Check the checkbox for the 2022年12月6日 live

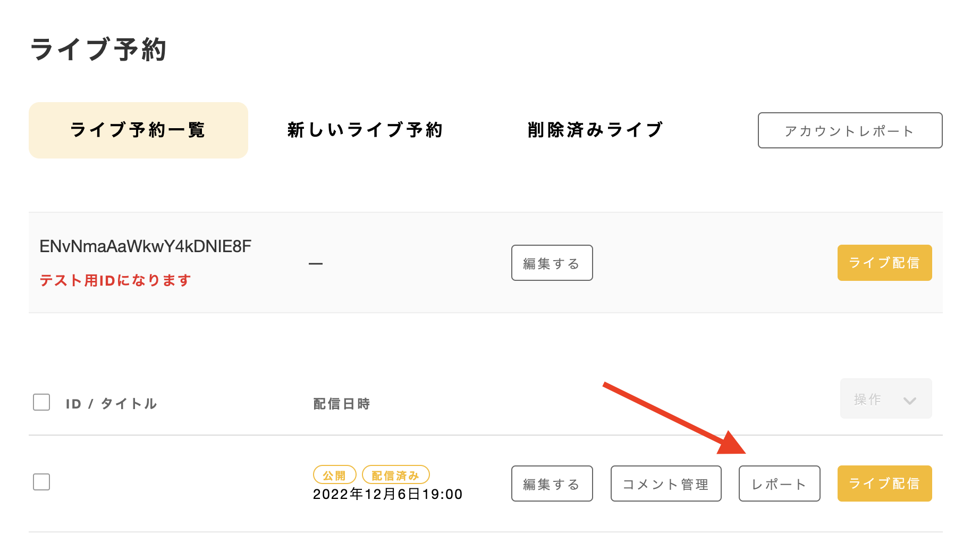pyautogui.click(x=41, y=482)
